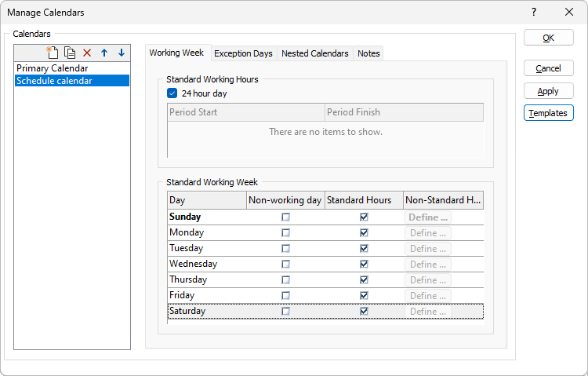Click the Cancel button
The image size is (588, 376).
click(x=549, y=68)
